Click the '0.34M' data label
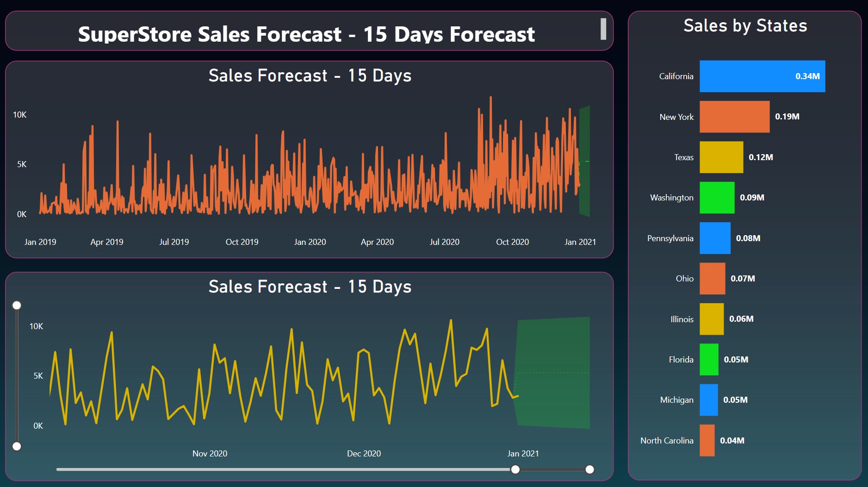The image size is (868, 487). click(x=807, y=76)
